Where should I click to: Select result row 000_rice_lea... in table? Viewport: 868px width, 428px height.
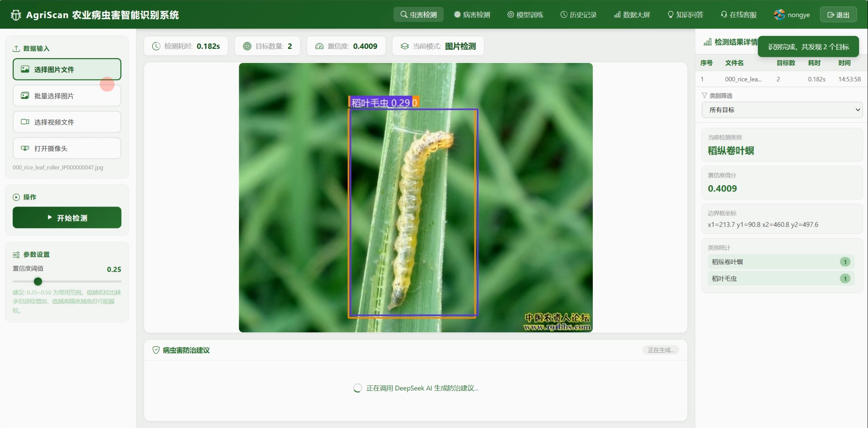(782, 79)
